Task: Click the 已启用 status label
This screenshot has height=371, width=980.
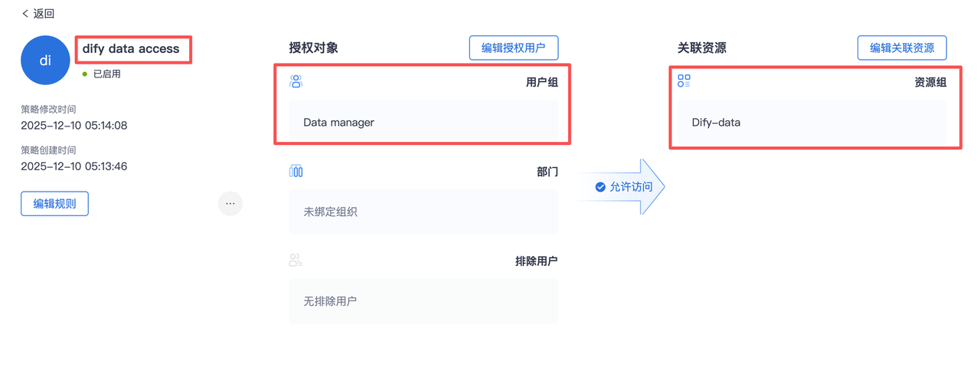Action: pyautogui.click(x=107, y=74)
